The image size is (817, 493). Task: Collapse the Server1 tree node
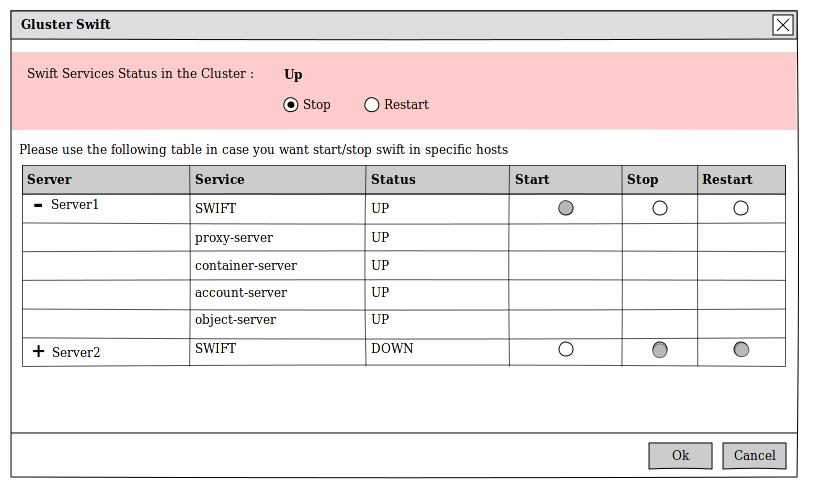38,205
